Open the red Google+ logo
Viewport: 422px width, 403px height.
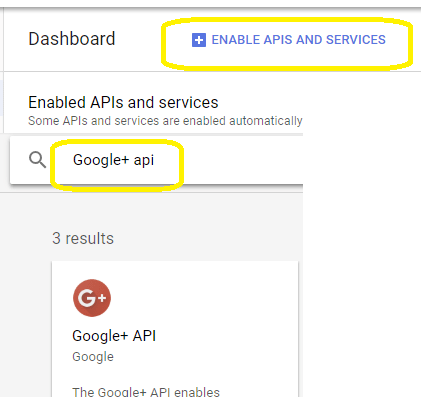coord(92,298)
